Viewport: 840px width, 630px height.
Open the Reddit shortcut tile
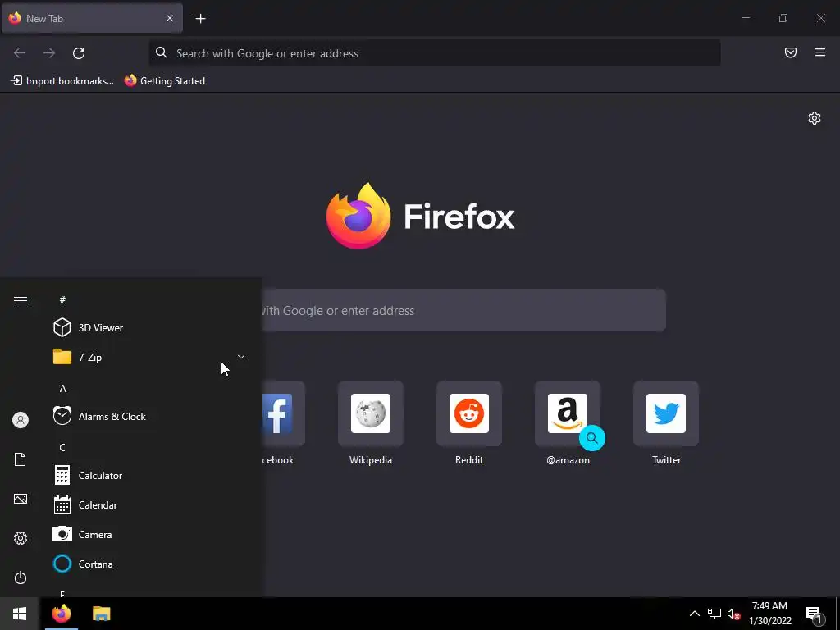coord(468,423)
